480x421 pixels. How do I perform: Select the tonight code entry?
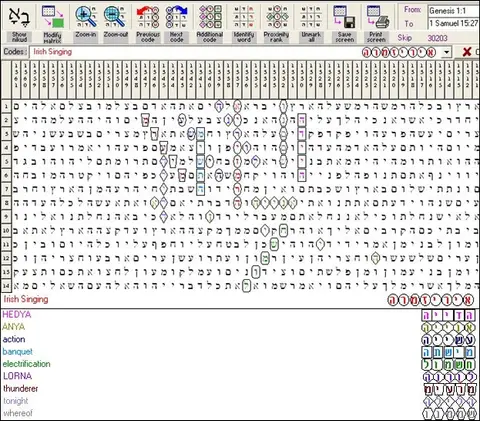pos(15,401)
